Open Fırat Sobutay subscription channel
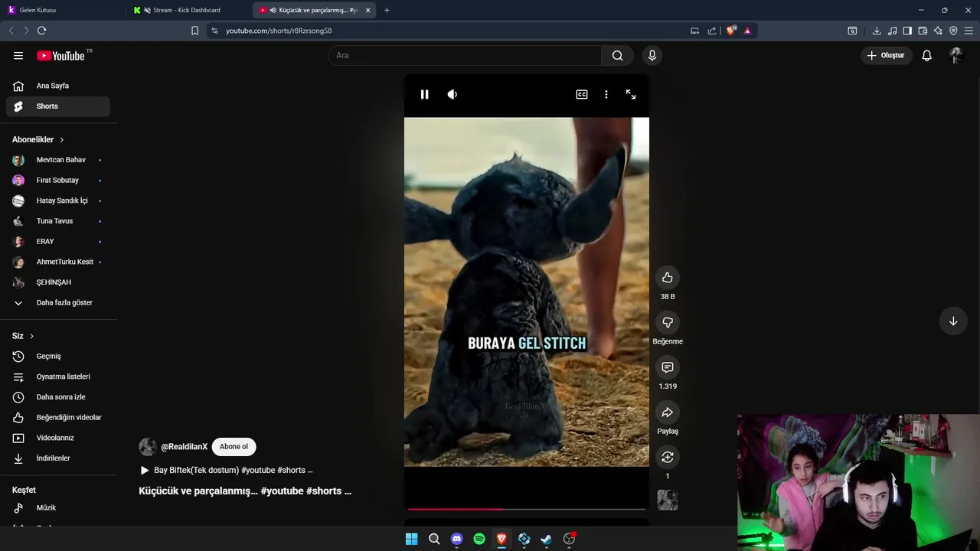This screenshot has height=551, width=980. pyautogui.click(x=58, y=181)
